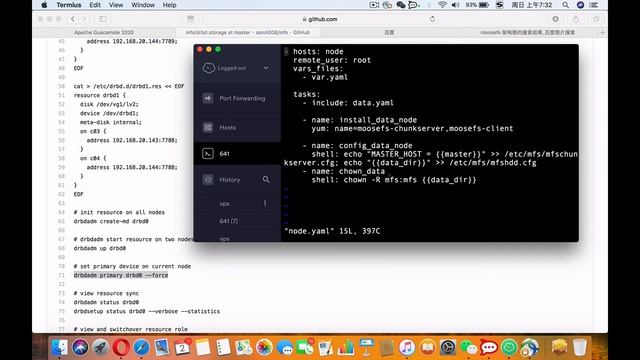
Task: Click line drbdadm up drbd0 in GitHub
Action: [100, 248]
